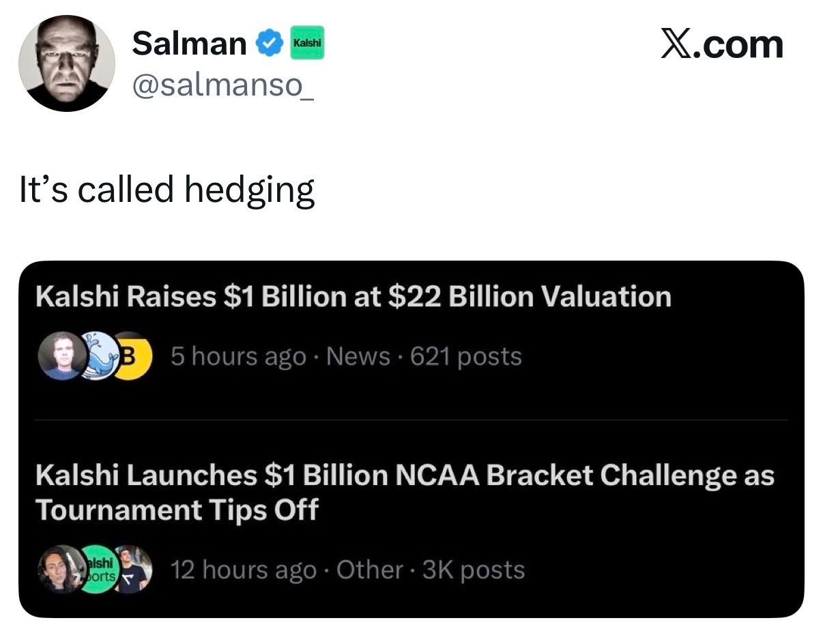Screen dimensions: 823x644
Task: Click the "12 hours ago" timestamp
Action: coord(242,570)
